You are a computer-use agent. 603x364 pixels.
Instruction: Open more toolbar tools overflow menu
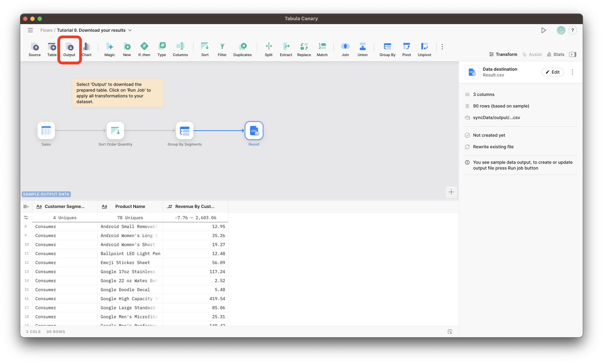442,47
